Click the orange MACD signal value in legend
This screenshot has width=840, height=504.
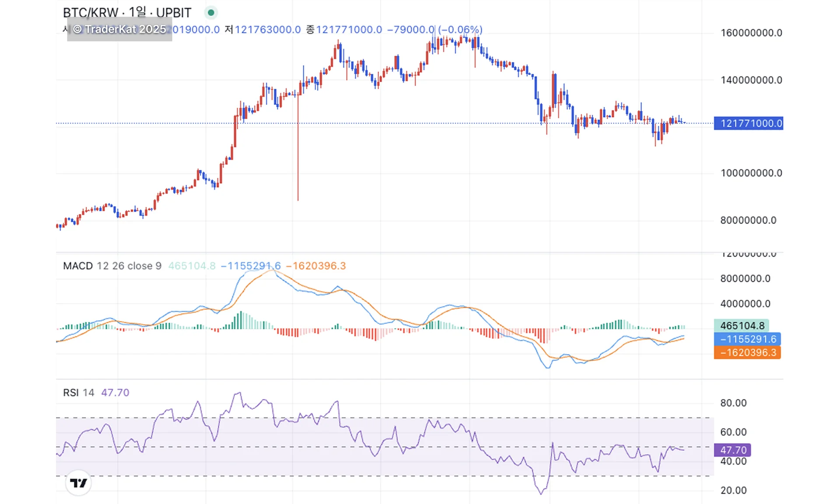(x=315, y=266)
